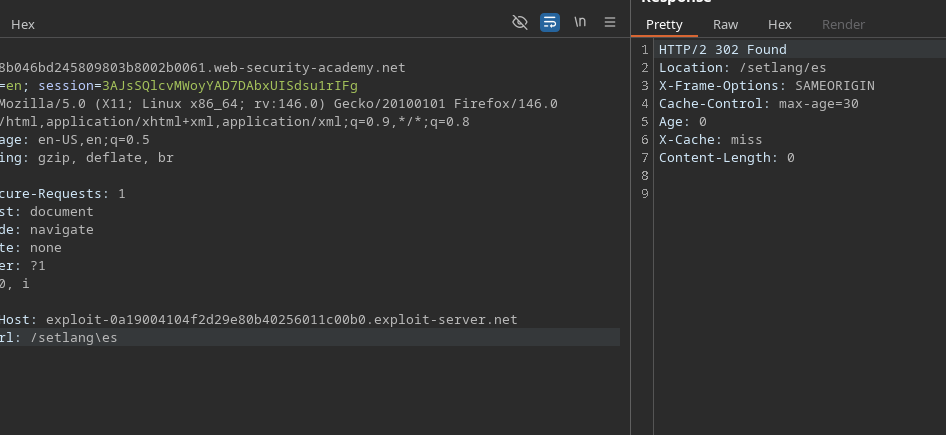The width and height of the screenshot is (946, 435).
Task: Toggle the highlighted line-wrap icon
Action: [x=550, y=23]
